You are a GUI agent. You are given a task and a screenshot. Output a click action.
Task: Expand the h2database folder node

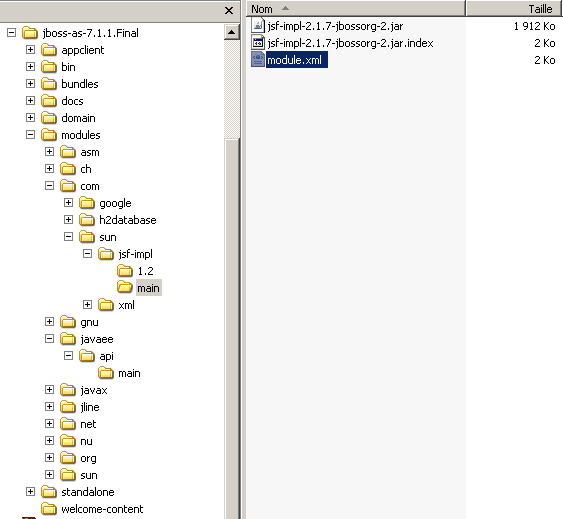(x=69, y=219)
